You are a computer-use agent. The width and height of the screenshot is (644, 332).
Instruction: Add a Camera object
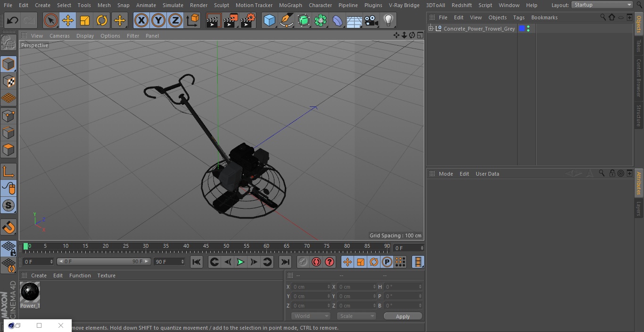(x=372, y=20)
